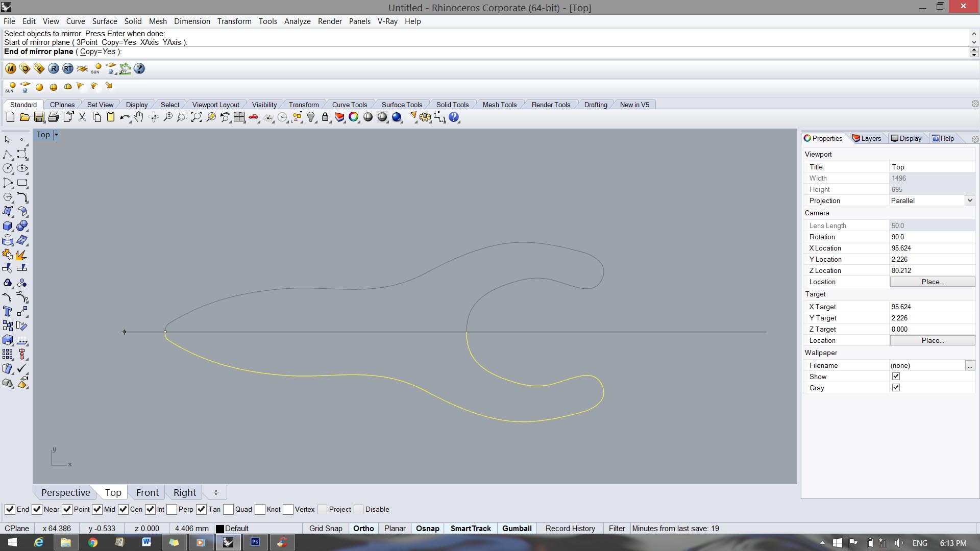
Task: Add viewport tab with plus icon
Action: click(x=216, y=492)
